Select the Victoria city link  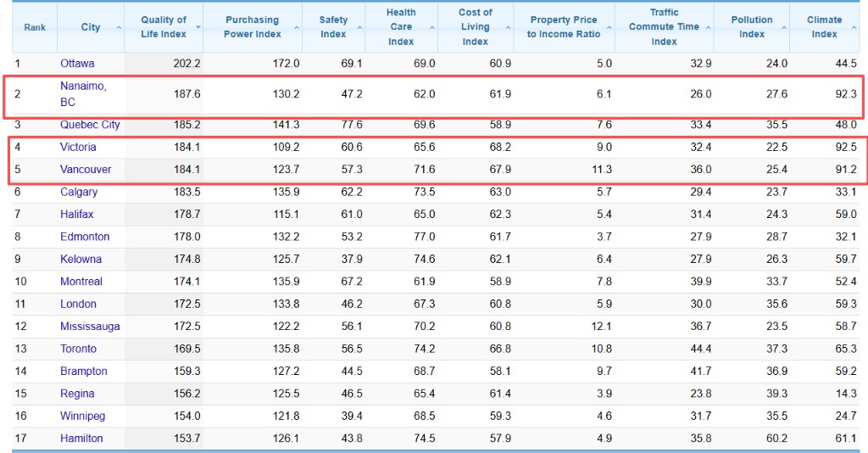78,147
